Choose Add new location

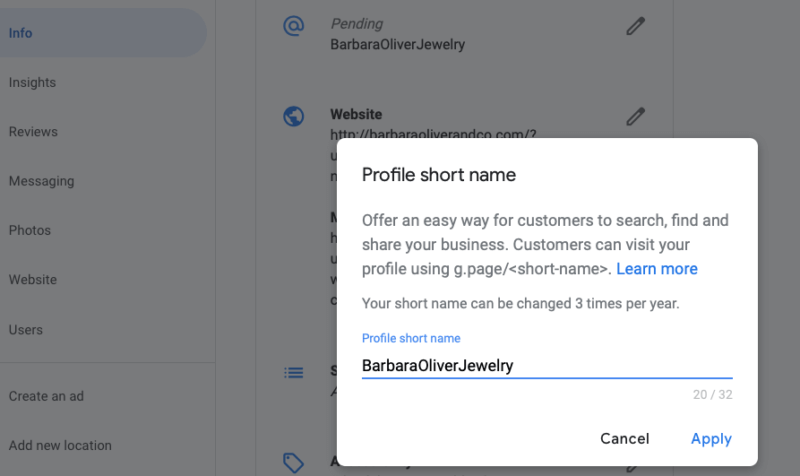(60, 445)
